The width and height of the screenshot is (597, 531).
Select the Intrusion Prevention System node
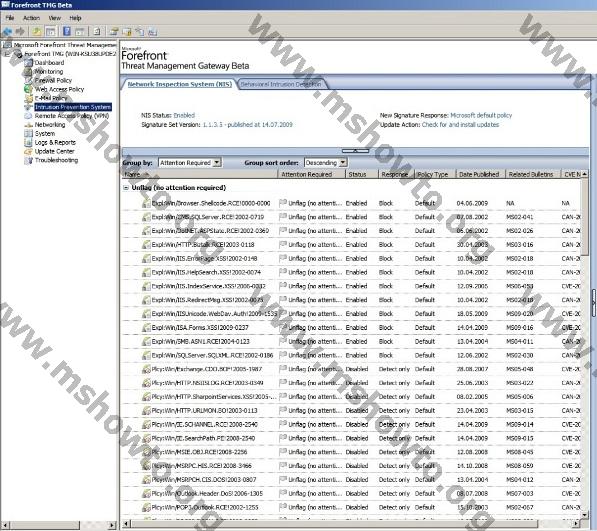coord(73,107)
